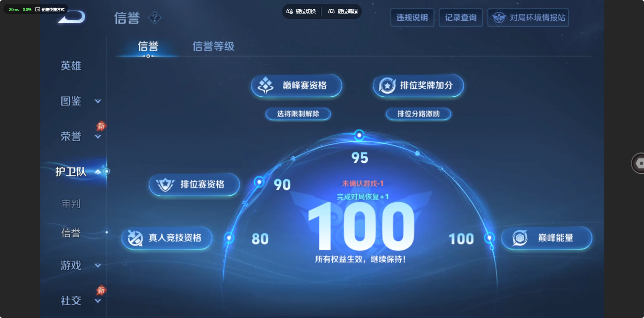Click the 巅峰赛资格 badge
The width and height of the screenshot is (644, 318).
click(296, 86)
